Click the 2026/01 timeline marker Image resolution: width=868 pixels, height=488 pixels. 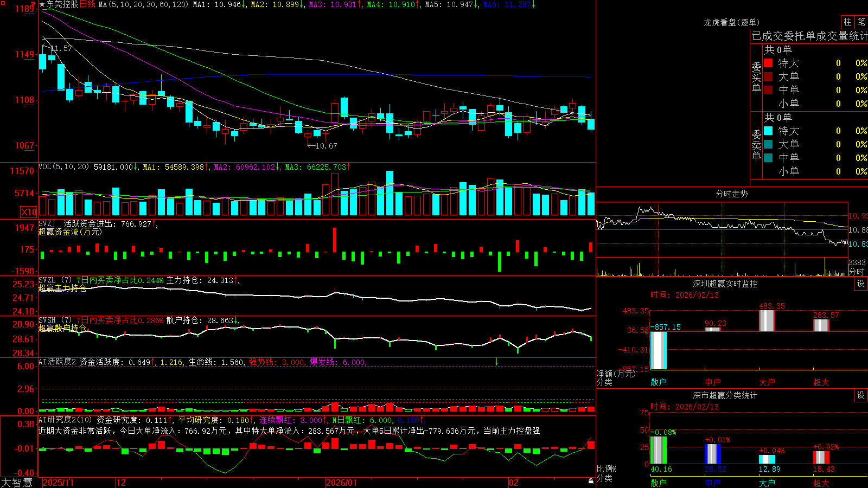[x=342, y=483]
